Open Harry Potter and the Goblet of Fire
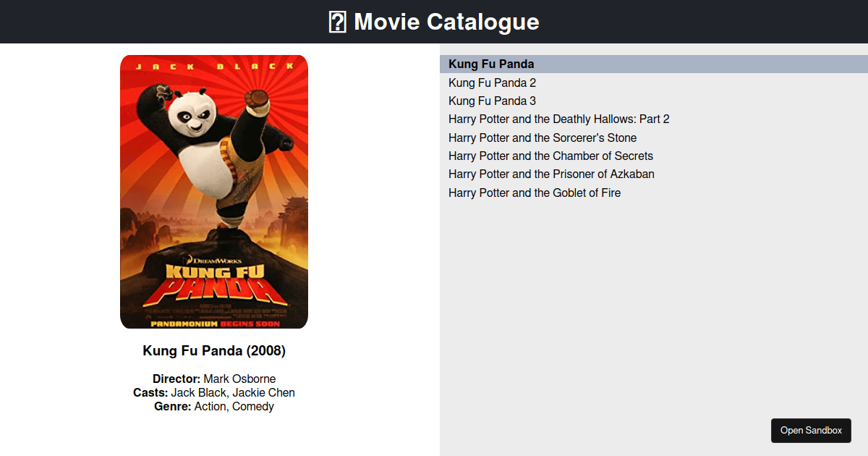The height and width of the screenshot is (456, 868). tap(534, 193)
